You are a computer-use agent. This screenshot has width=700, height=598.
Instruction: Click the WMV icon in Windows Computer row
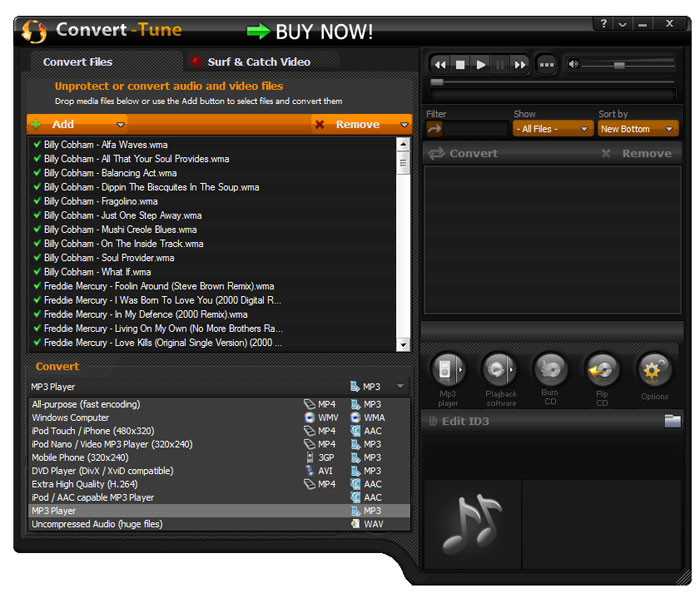click(x=309, y=418)
